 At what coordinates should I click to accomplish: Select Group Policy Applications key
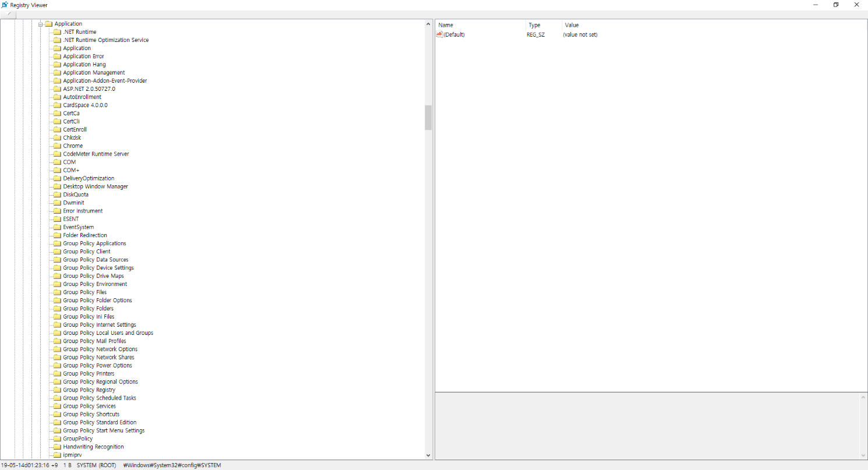click(x=94, y=244)
